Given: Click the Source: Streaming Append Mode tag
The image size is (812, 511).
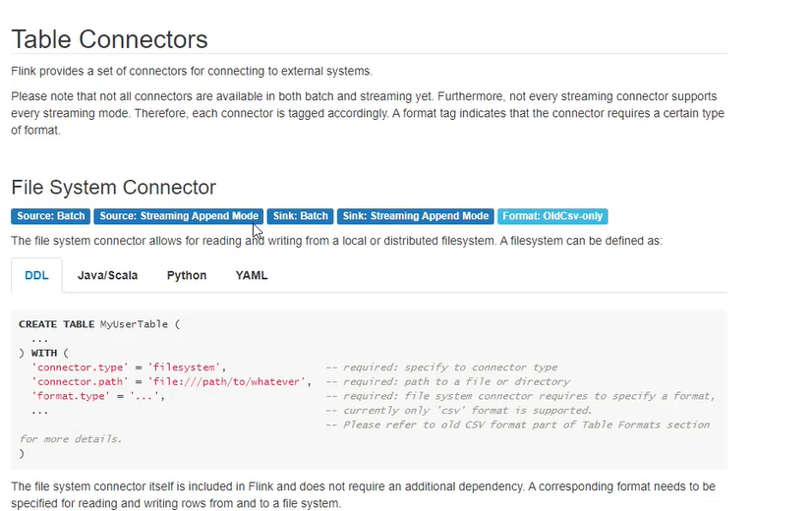Looking at the screenshot, I should pos(179,216).
